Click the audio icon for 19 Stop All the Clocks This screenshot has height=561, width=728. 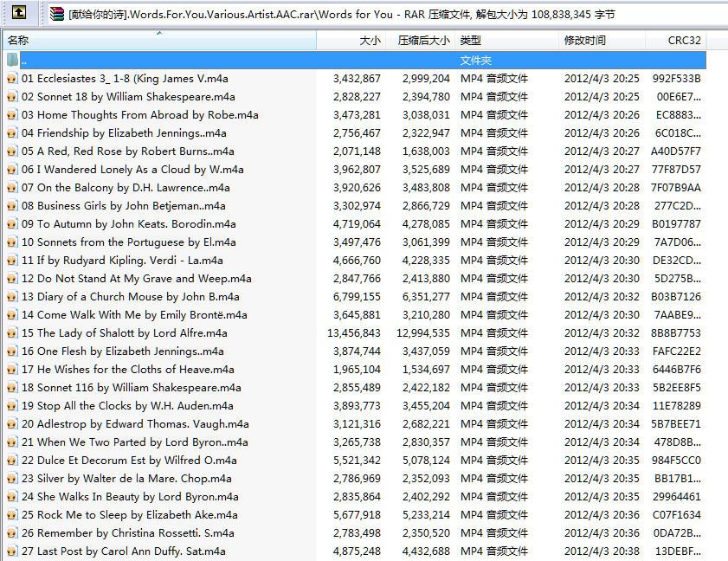coord(12,406)
